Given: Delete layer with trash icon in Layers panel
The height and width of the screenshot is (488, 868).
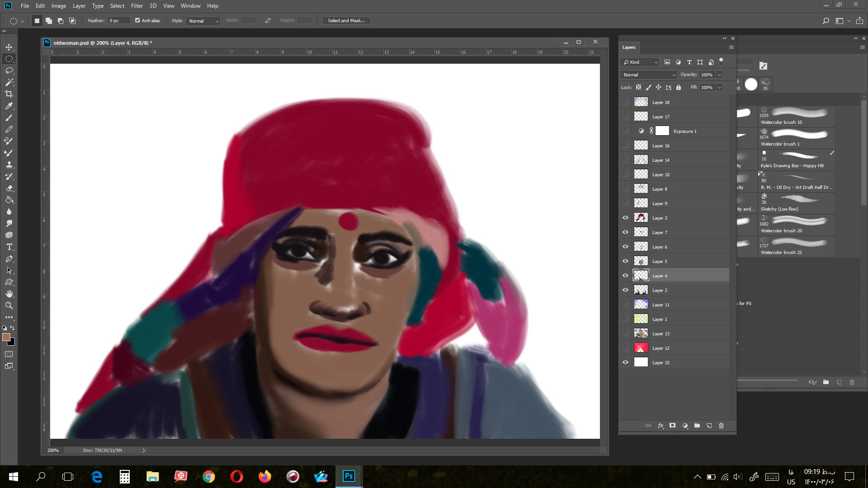Looking at the screenshot, I should (x=722, y=426).
